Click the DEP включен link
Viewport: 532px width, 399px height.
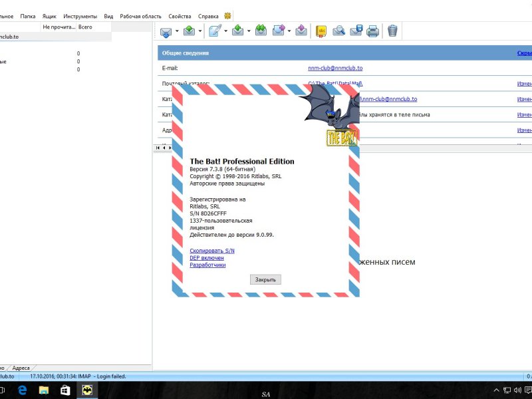click(207, 258)
